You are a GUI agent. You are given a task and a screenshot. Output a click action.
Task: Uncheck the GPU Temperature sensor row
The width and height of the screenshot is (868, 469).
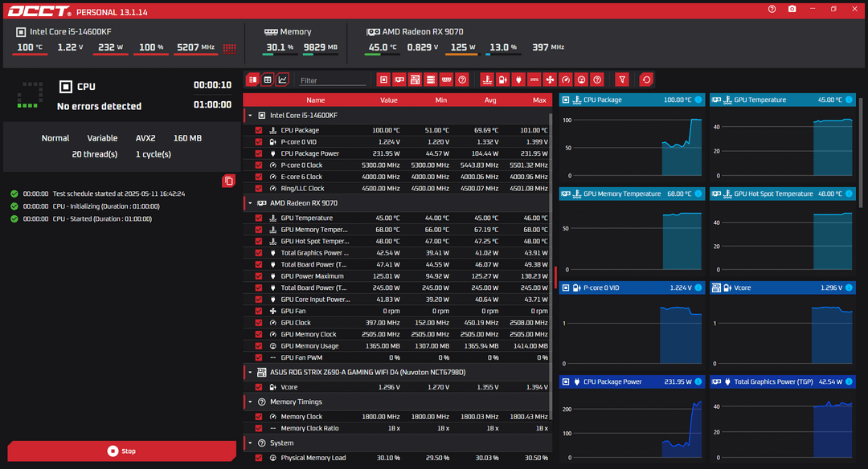[x=259, y=218]
